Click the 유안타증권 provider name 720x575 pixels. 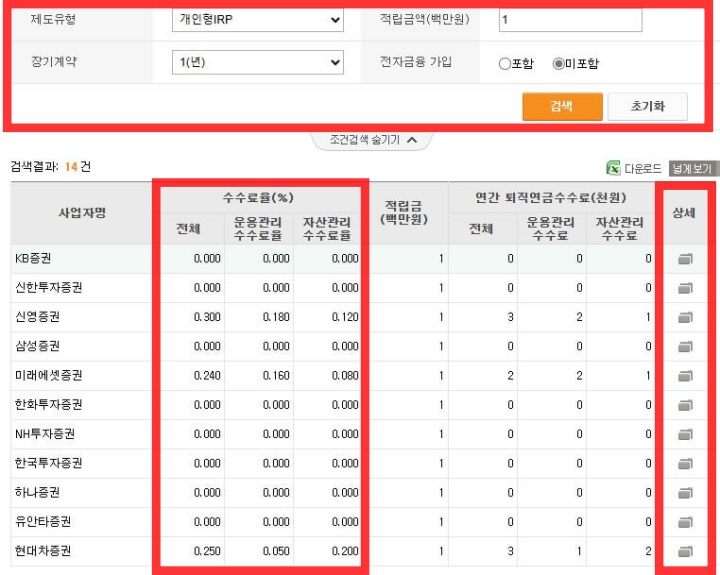(x=43, y=522)
